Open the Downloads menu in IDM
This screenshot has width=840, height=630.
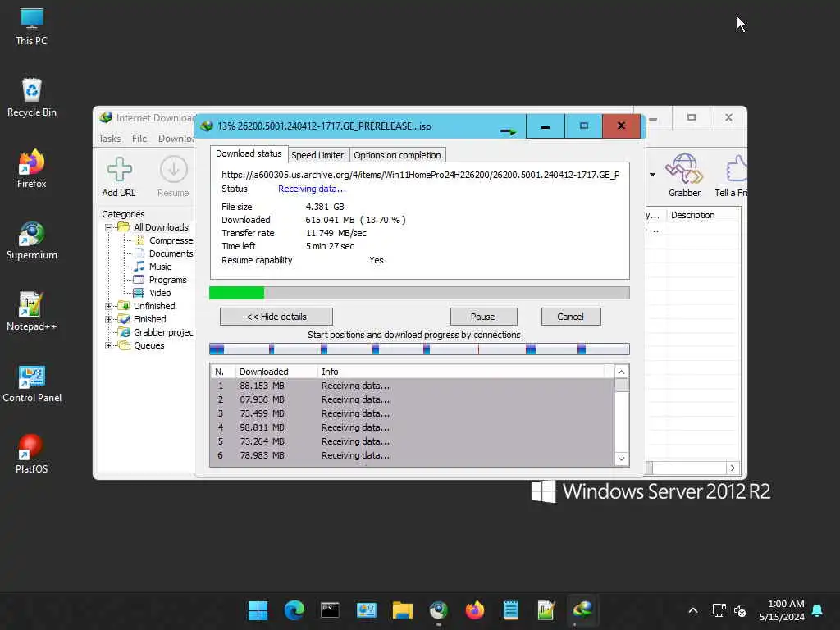point(176,139)
